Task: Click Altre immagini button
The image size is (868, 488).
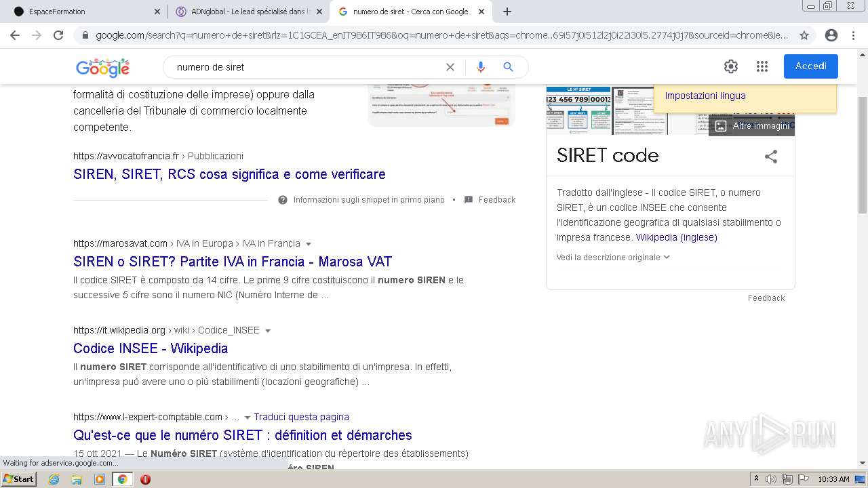Action: click(x=752, y=126)
